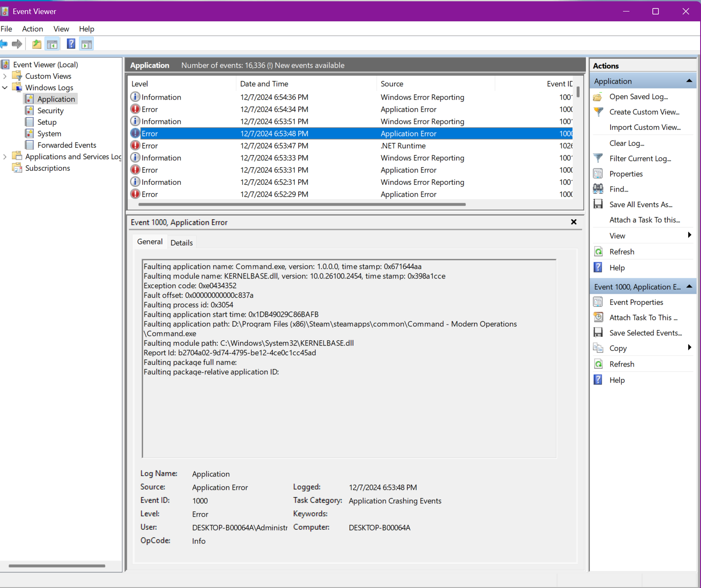Screen dimensions: 701x588
Task: Select Forwarded Events in tree
Action: [x=66, y=145]
